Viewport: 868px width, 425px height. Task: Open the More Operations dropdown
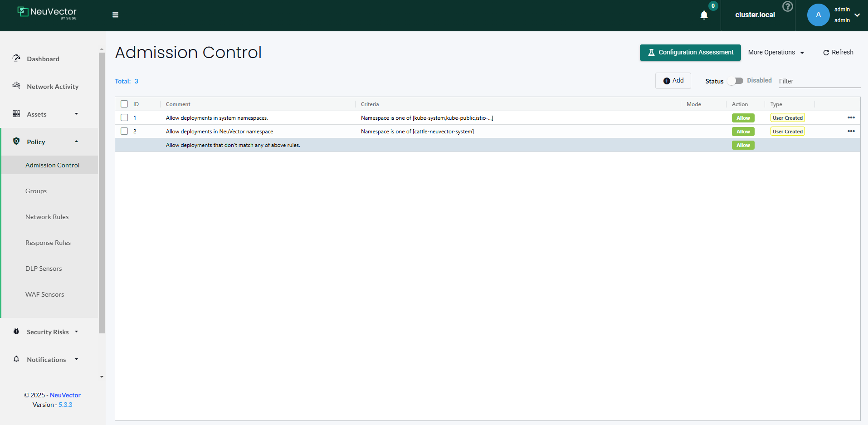[x=776, y=52]
